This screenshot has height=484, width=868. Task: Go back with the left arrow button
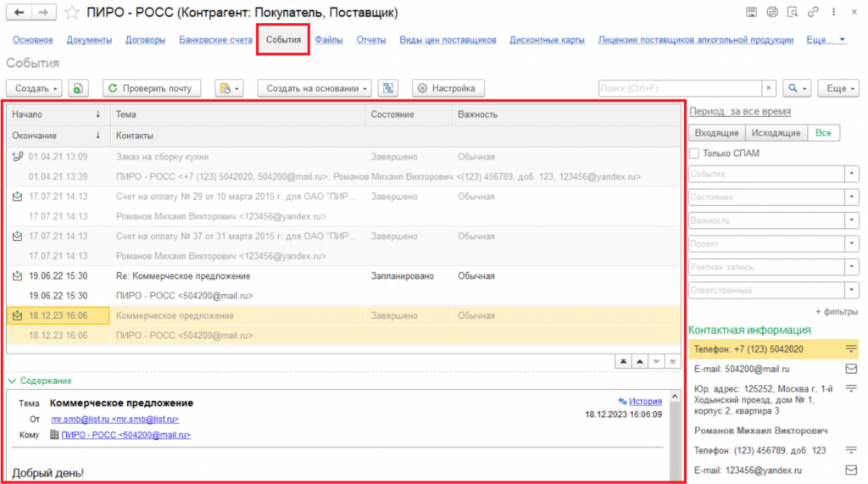[x=19, y=12]
